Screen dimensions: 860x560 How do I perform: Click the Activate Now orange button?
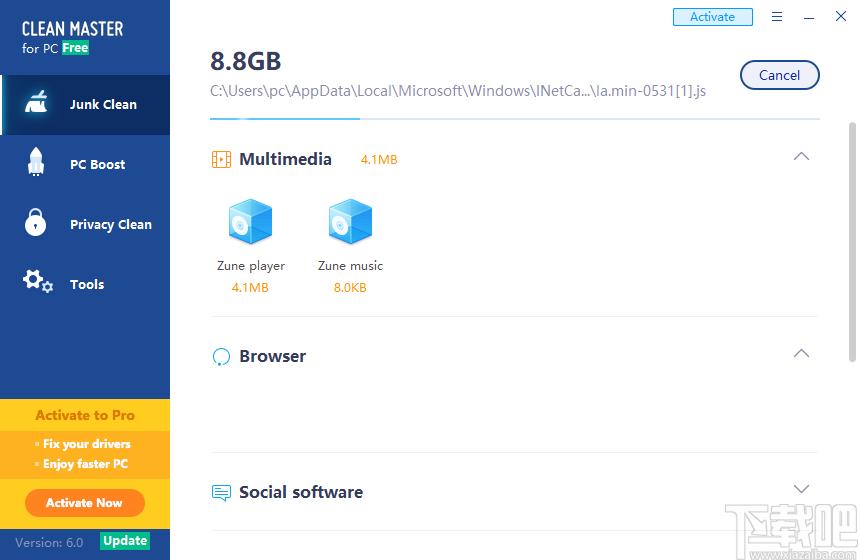pos(84,503)
